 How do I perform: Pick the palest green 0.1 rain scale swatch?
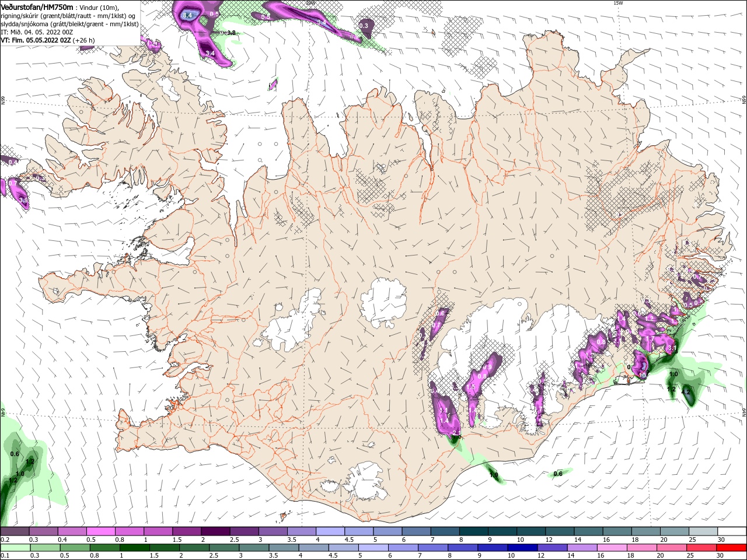[15, 548]
